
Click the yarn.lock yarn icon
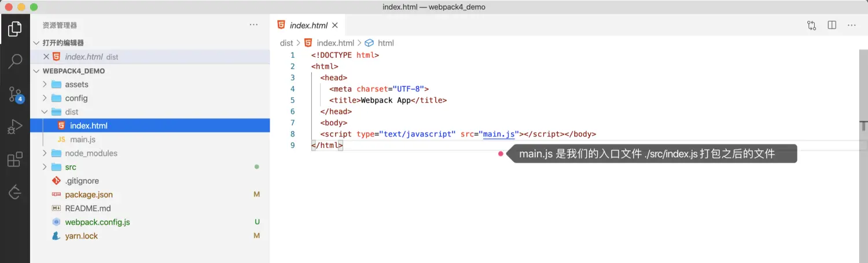[56, 236]
